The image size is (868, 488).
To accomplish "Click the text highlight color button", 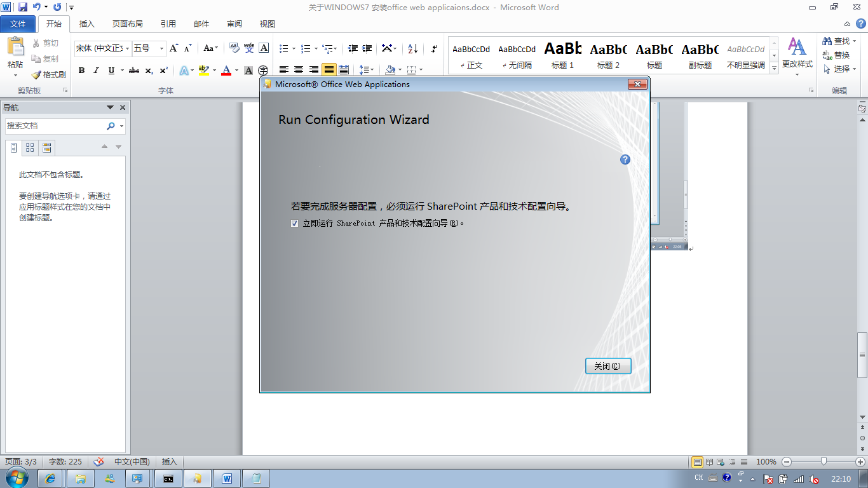I will (x=203, y=71).
